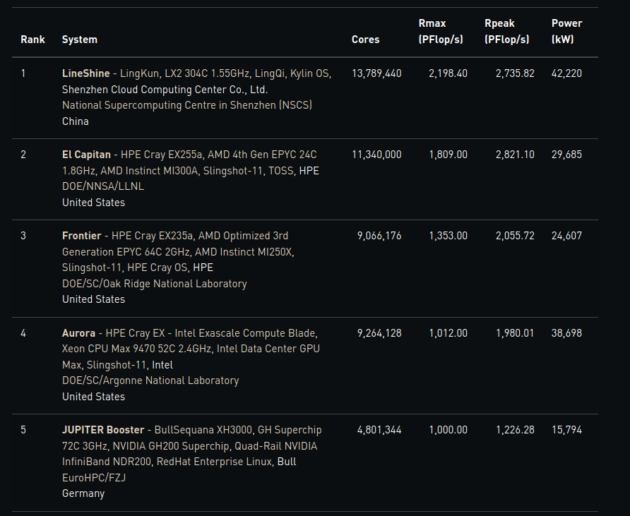Screen dimensions: 630x516
Task: Select the Rmax value 1,012.00
Action: [448, 333]
